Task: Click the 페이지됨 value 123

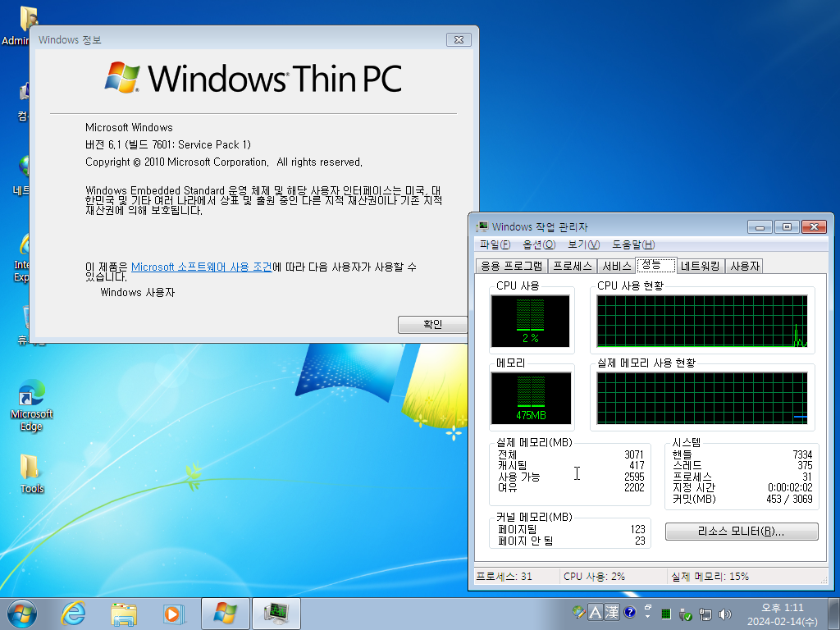Action: tap(637, 530)
